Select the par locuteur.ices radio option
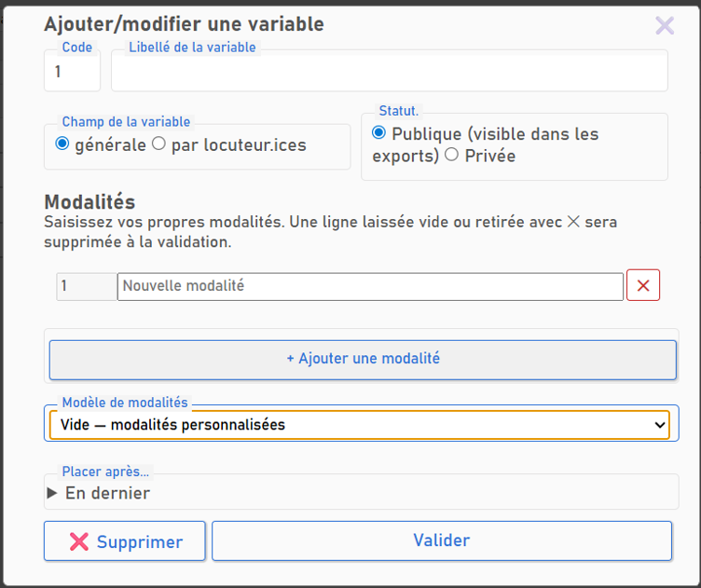Image resolution: width=701 pixels, height=588 pixels. point(158,144)
